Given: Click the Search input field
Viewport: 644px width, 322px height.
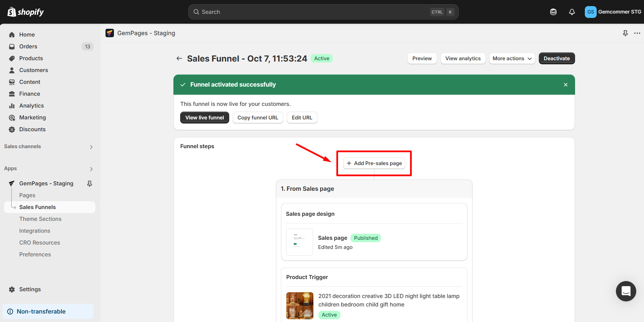Looking at the screenshot, I should (323, 12).
